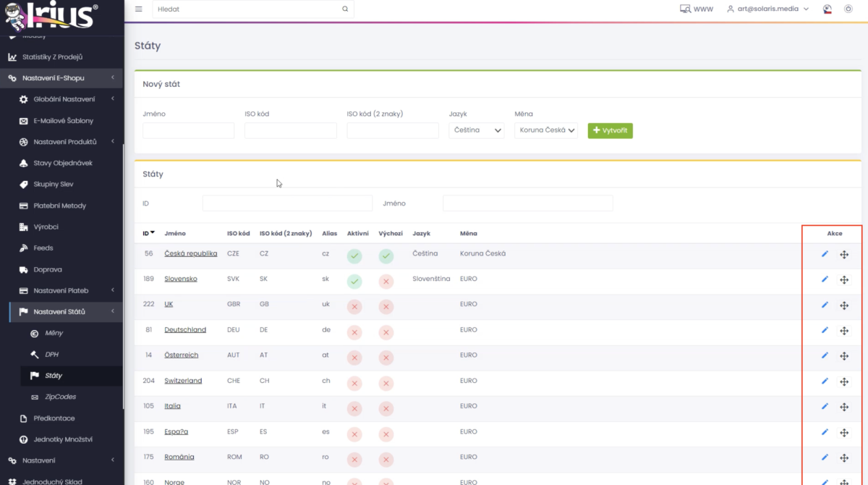Click the search magnifier icon
Screen dimensions: 868x485
[345, 9]
